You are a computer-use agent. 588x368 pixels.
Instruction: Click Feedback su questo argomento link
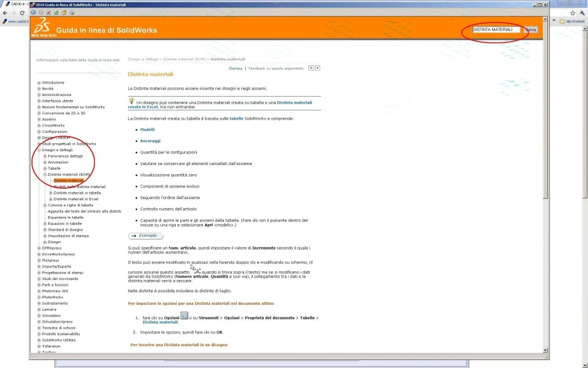pyautogui.click(x=276, y=68)
